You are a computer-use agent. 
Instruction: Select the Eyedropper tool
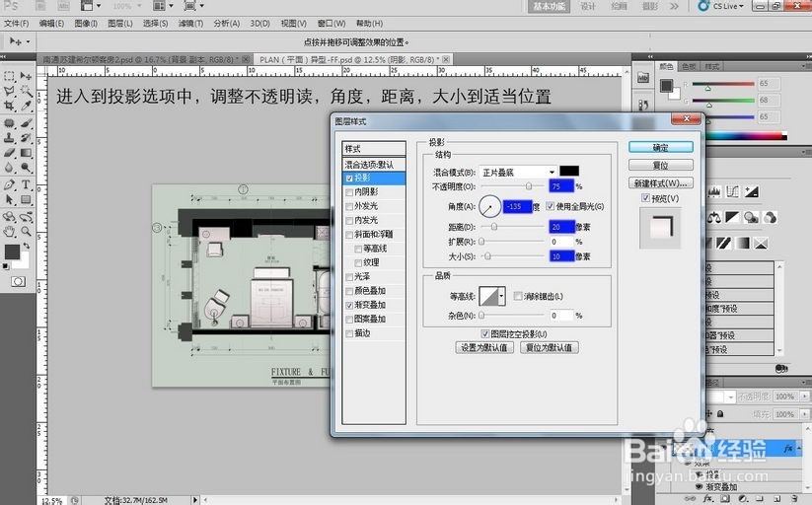26,107
